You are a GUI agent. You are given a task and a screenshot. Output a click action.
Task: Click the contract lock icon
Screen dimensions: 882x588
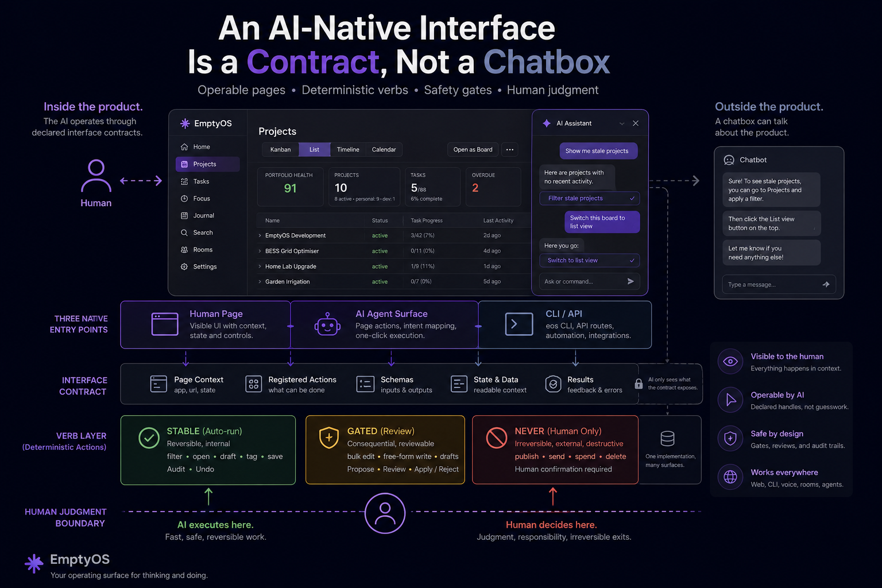coord(639,384)
